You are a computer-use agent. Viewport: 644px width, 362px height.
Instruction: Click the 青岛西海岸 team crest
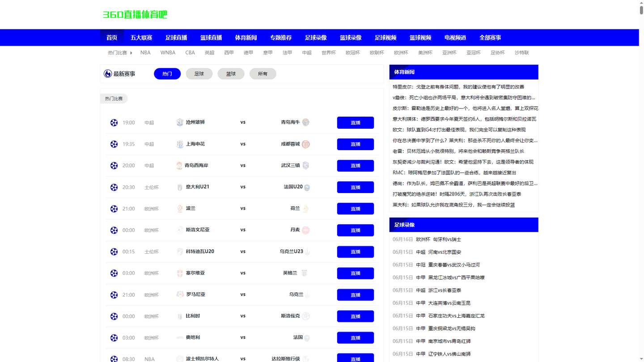pyautogui.click(x=180, y=165)
